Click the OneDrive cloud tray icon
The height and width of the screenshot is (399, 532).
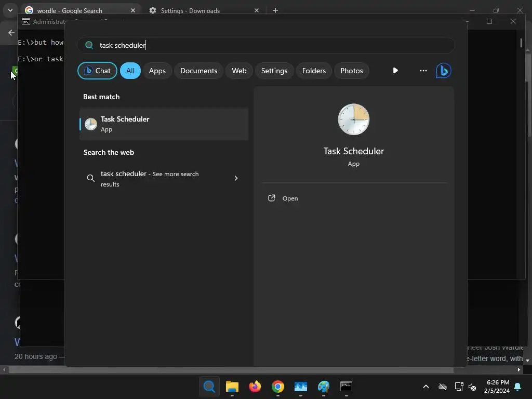tap(443, 387)
